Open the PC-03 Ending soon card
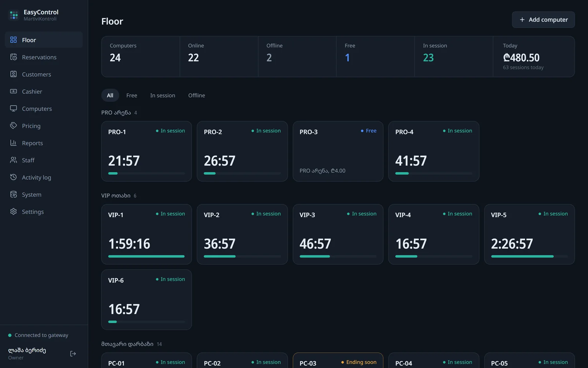This screenshot has height=368, width=588. [x=338, y=361]
